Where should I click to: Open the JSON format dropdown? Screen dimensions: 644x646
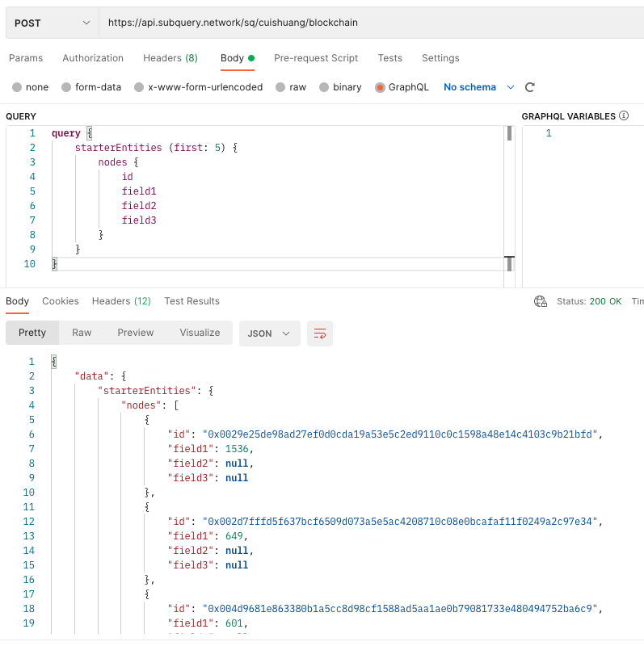pos(269,333)
